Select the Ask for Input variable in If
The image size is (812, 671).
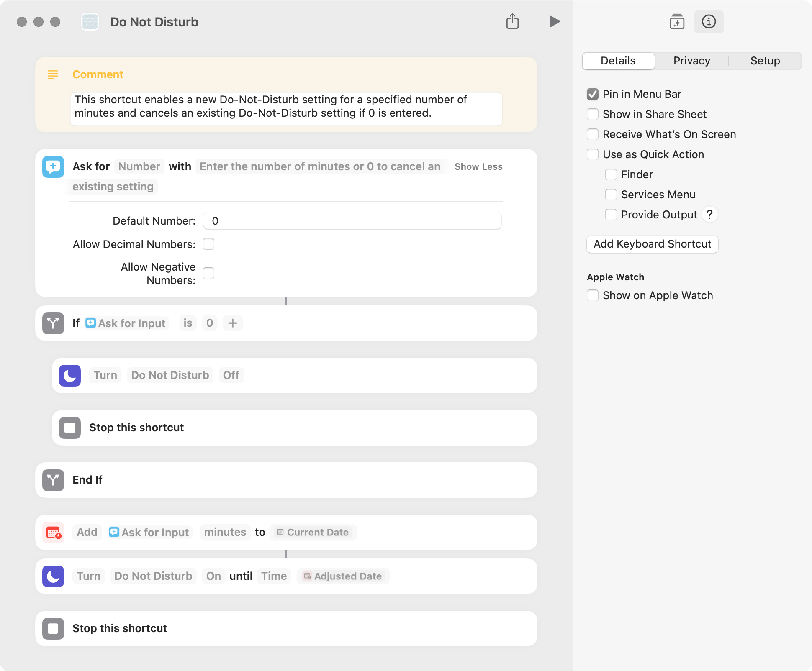tap(126, 323)
